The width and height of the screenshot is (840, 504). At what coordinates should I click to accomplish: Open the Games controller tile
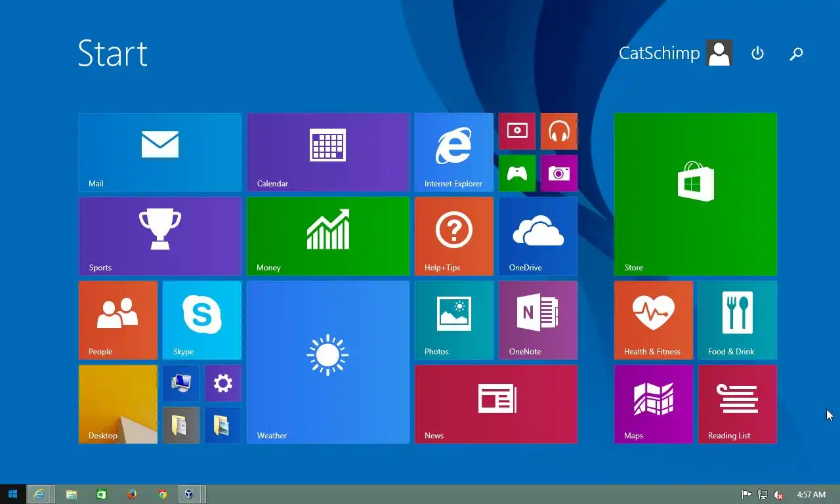[517, 173]
